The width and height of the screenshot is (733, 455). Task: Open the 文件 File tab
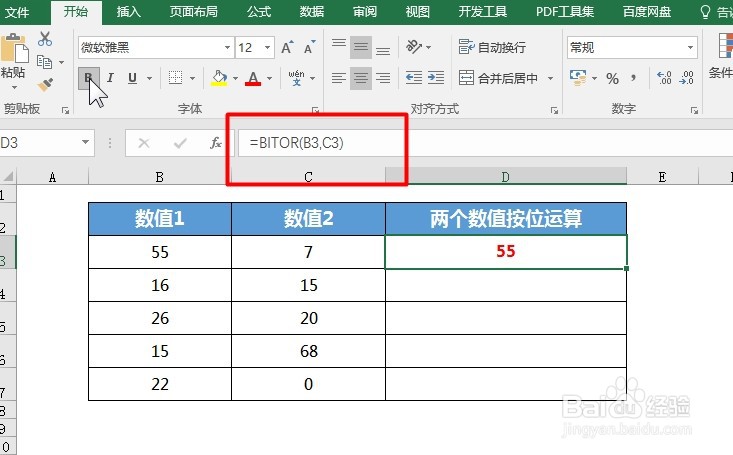(x=17, y=12)
